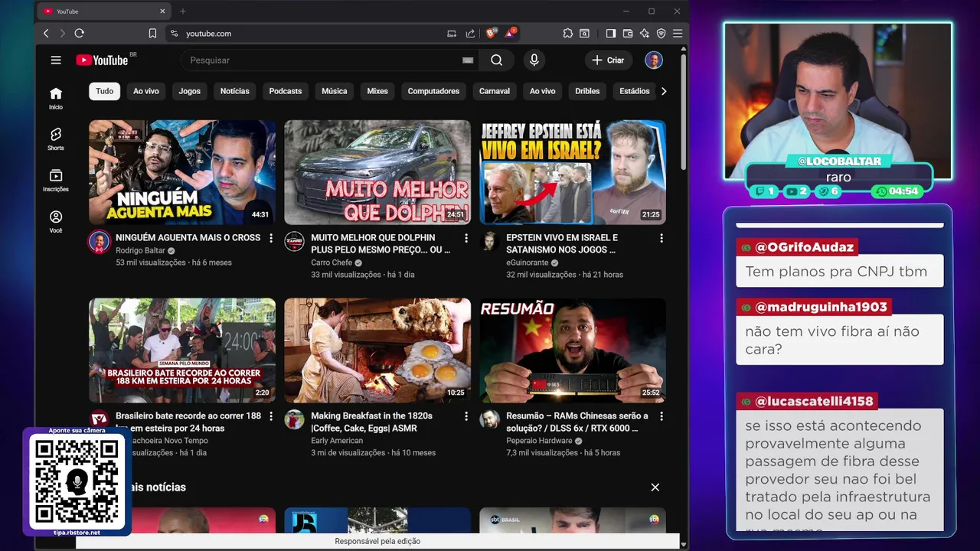The width and height of the screenshot is (980, 551).
Task: Open options for Making Breakfast in 1820s video
Action: pos(466,416)
